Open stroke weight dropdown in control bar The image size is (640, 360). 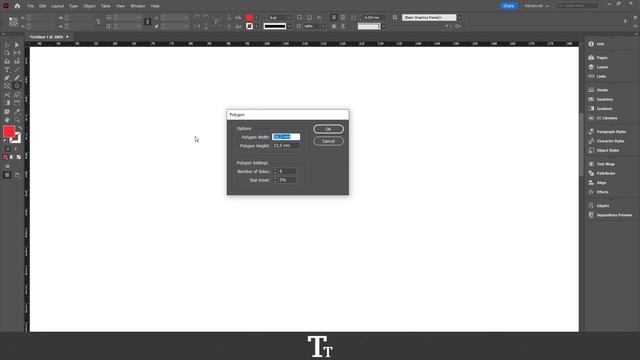[x=289, y=18]
